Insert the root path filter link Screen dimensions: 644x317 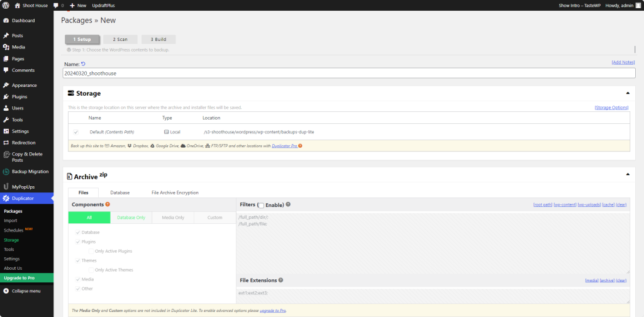[x=543, y=204]
